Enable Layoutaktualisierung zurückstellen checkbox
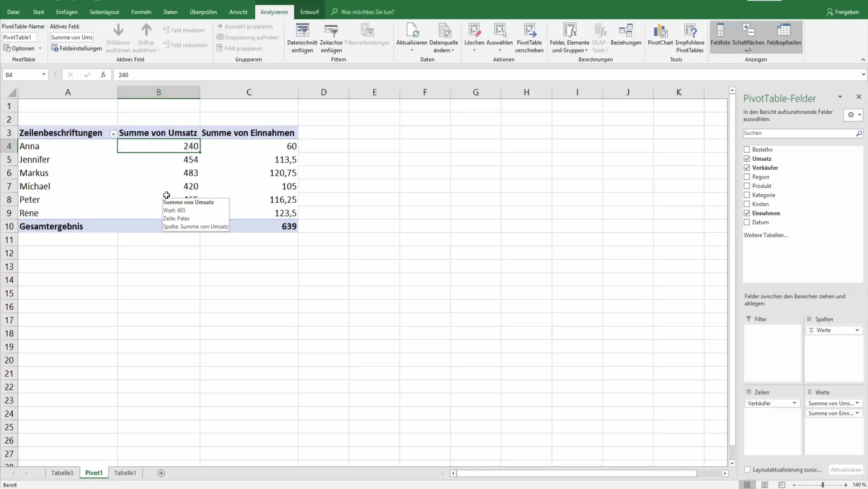The height and width of the screenshot is (489, 868). [747, 470]
